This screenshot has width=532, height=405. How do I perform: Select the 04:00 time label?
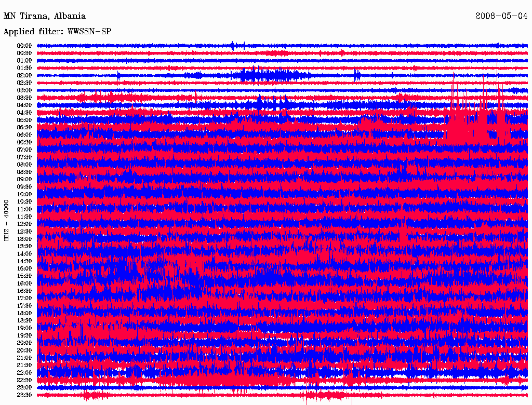tap(24, 105)
